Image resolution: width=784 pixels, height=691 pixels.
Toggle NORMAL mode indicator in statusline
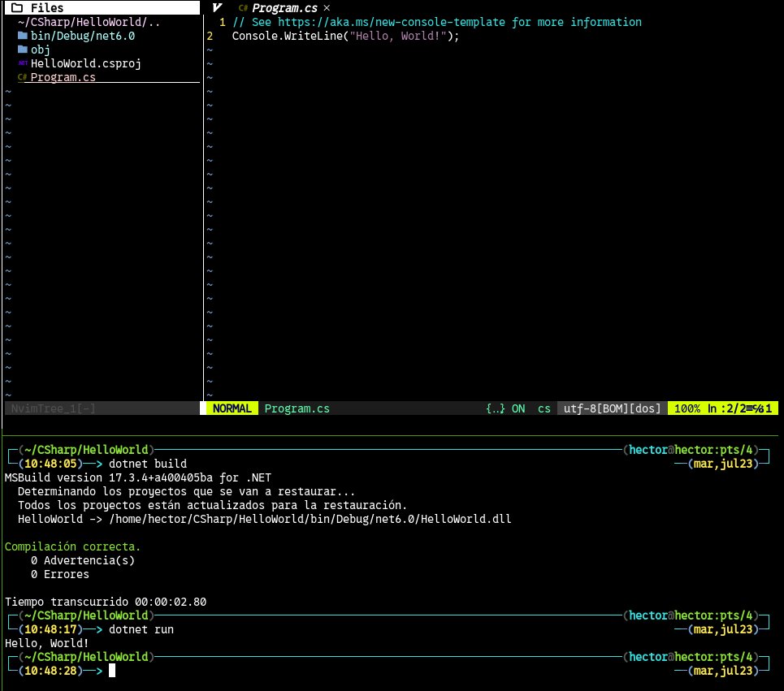point(231,408)
